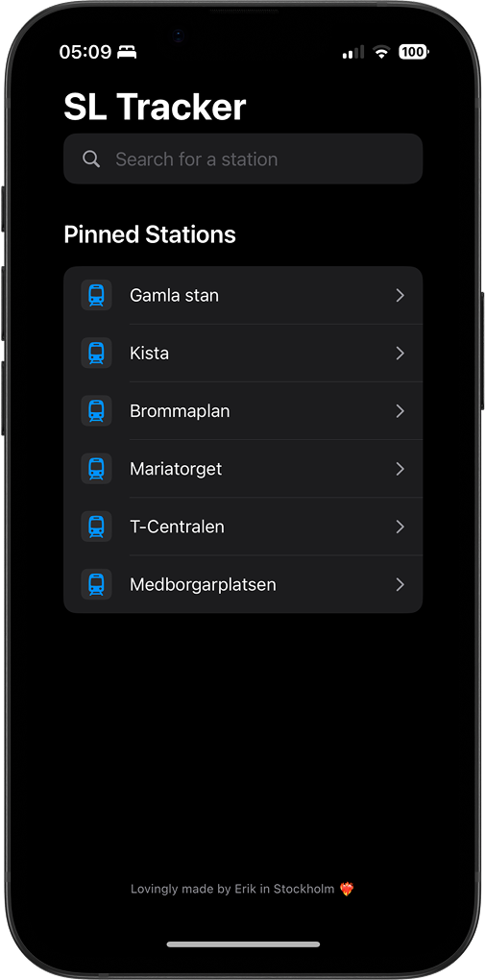485x980 pixels.
Task: Tap the home indicator bar
Action: coord(243,944)
